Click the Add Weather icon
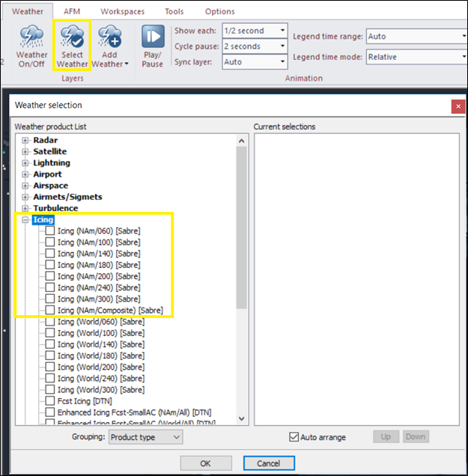Screen dimensions: 468x476 [x=111, y=46]
